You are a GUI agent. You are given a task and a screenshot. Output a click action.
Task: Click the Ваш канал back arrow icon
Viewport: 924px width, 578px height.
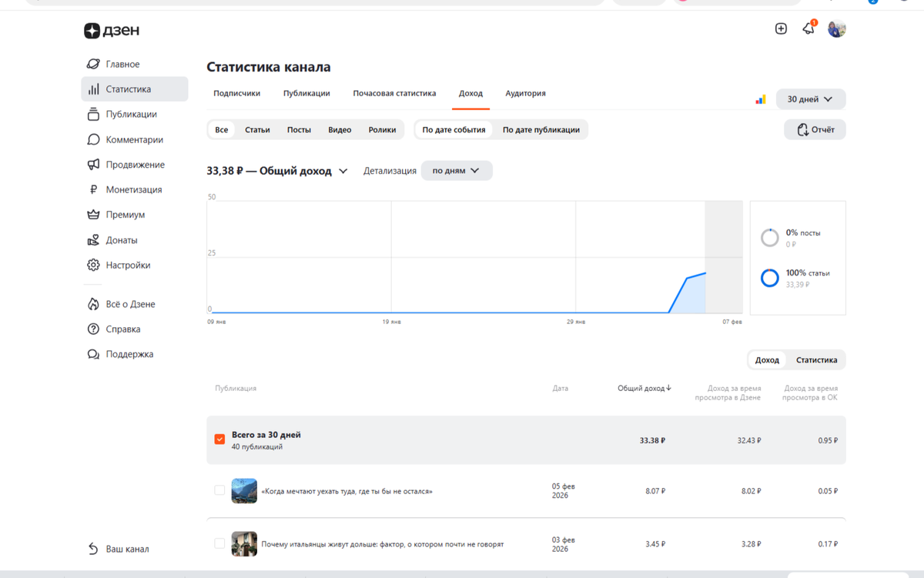(93, 549)
